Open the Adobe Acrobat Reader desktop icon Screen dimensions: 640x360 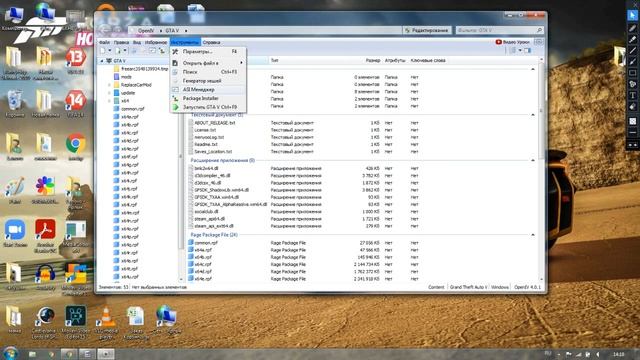[x=45, y=230]
